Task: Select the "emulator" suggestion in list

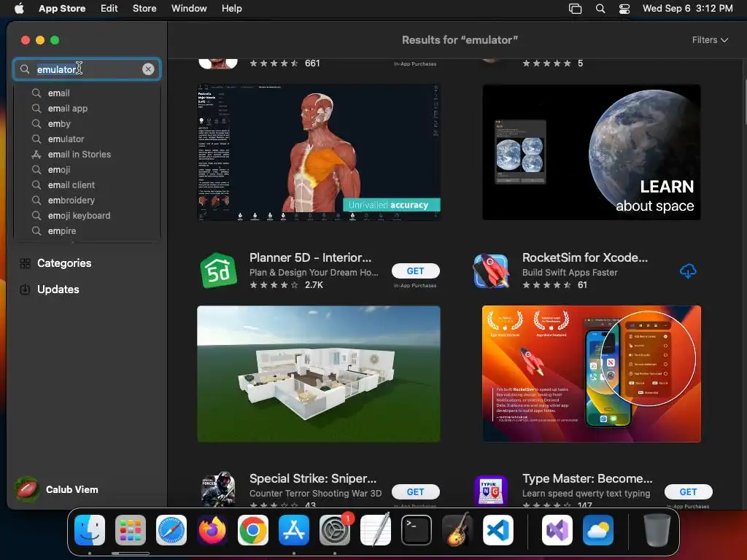Action: (x=87, y=139)
